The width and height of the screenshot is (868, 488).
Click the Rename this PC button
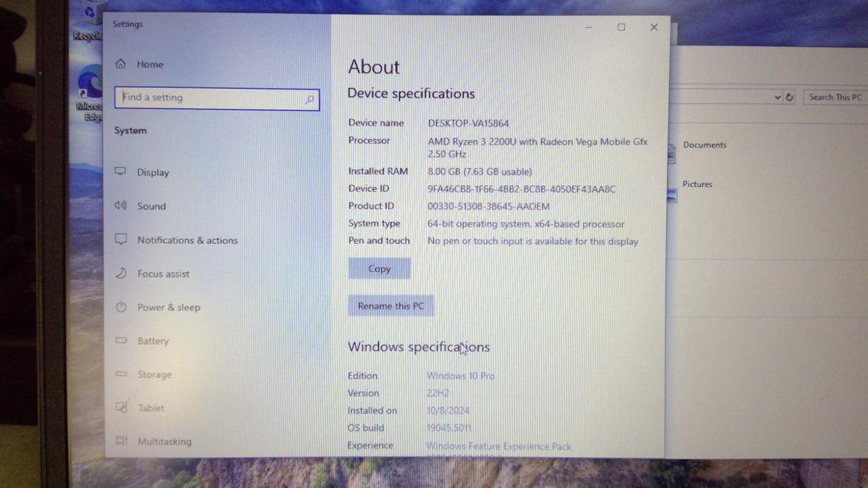[391, 306]
